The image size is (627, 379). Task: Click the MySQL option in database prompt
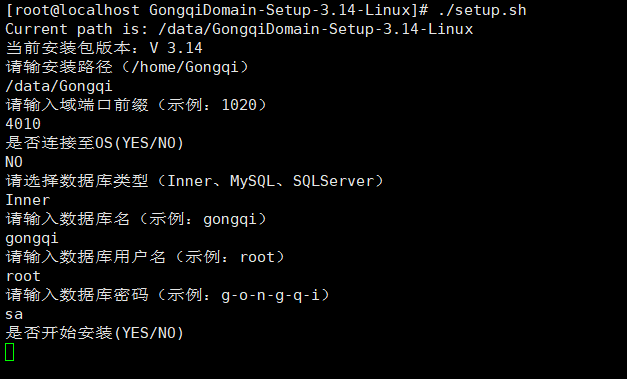(252, 181)
